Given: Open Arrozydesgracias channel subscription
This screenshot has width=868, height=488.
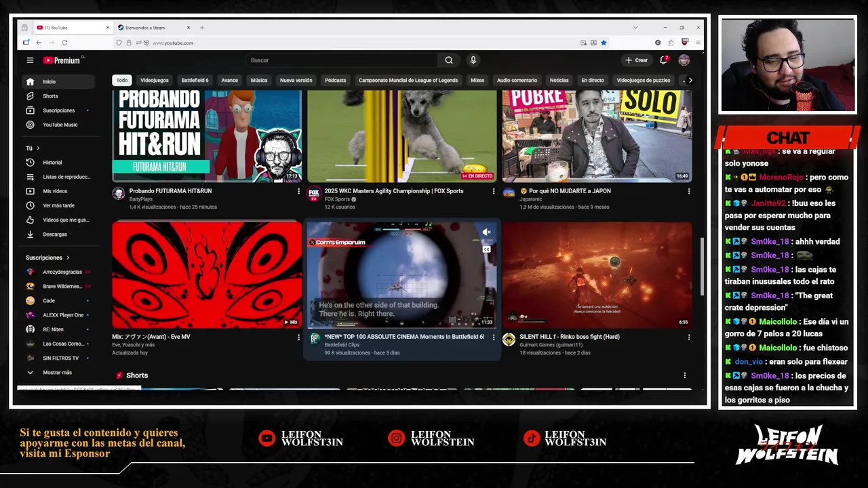Looking at the screenshot, I should tap(57, 272).
